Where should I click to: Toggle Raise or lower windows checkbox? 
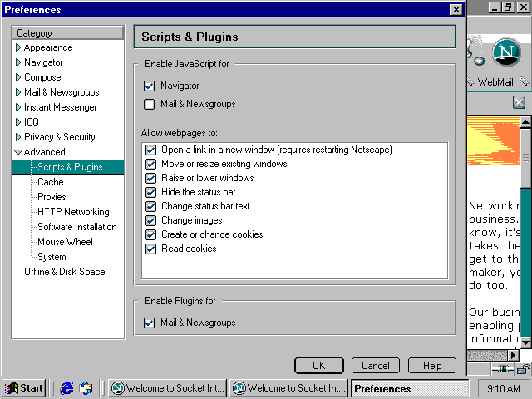point(150,178)
